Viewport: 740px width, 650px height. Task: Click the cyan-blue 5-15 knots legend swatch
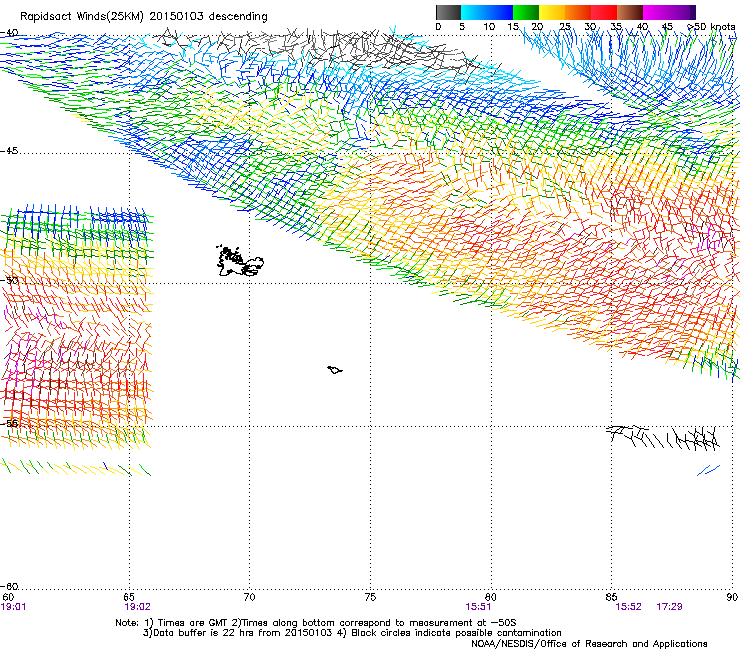487,12
